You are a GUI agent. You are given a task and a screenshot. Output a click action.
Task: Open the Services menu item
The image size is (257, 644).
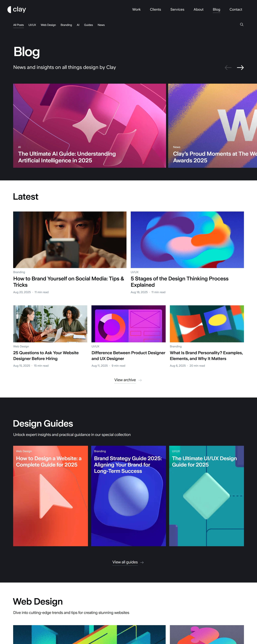coord(177,10)
